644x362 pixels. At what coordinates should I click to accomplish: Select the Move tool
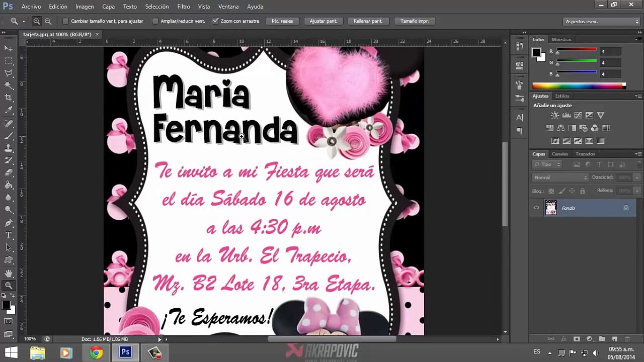click(9, 48)
